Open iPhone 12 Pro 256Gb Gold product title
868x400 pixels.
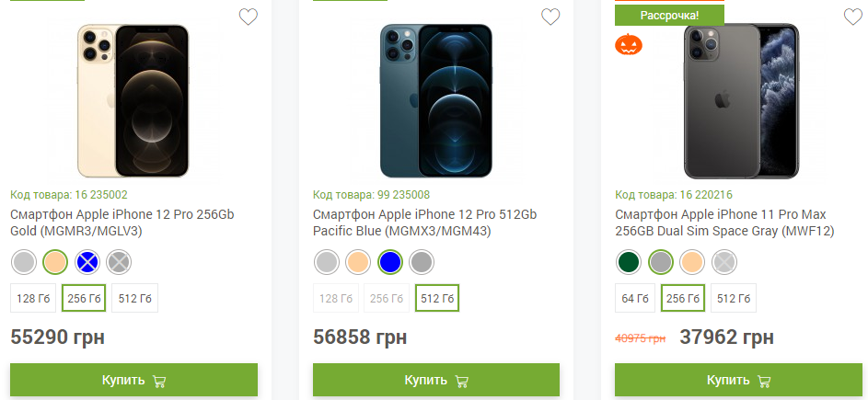click(122, 223)
